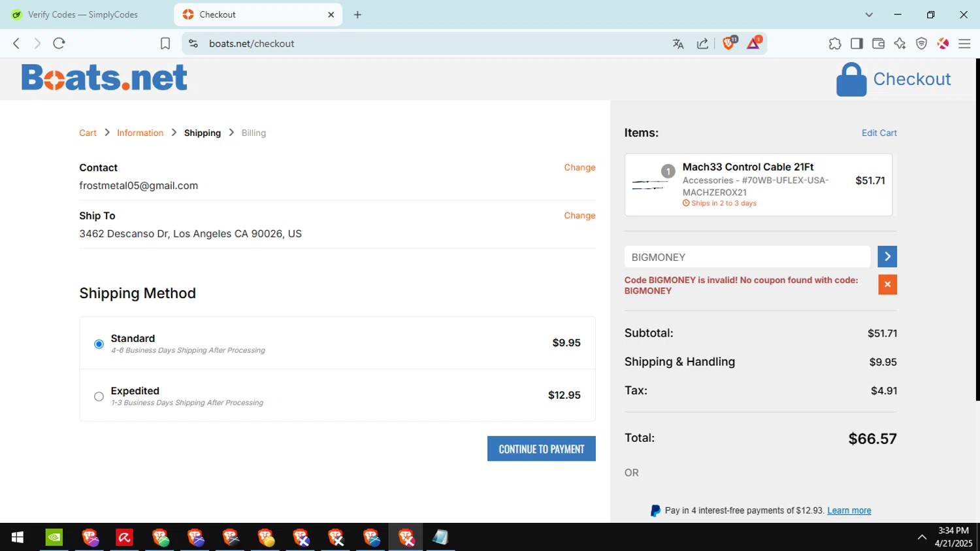Dismiss the invalid coupon error message
The image size is (980, 551).
[x=887, y=284]
